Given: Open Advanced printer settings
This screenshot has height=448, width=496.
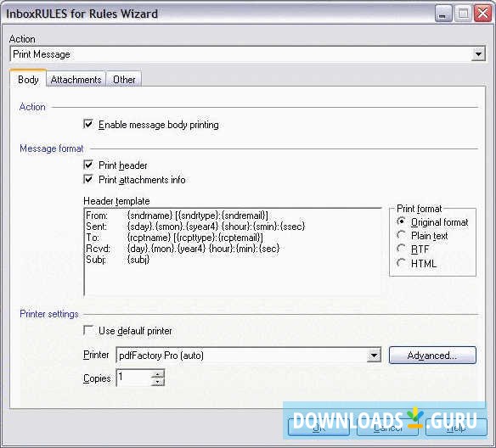Looking at the screenshot, I should click(432, 356).
